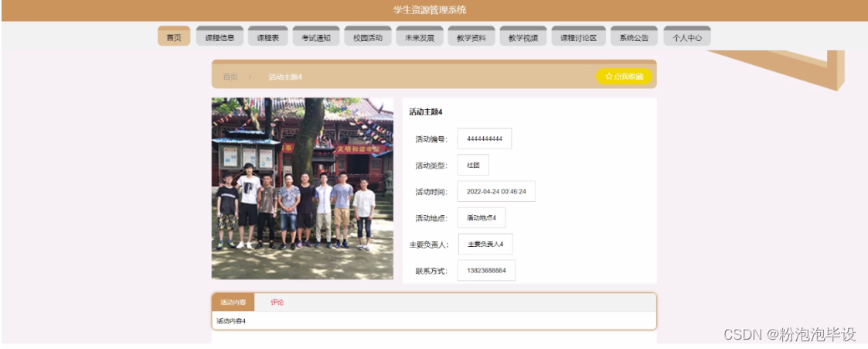Image resolution: width=868 pixels, height=349 pixels.
Task: Open the 未来发展 menu item
Action: pyautogui.click(x=420, y=36)
